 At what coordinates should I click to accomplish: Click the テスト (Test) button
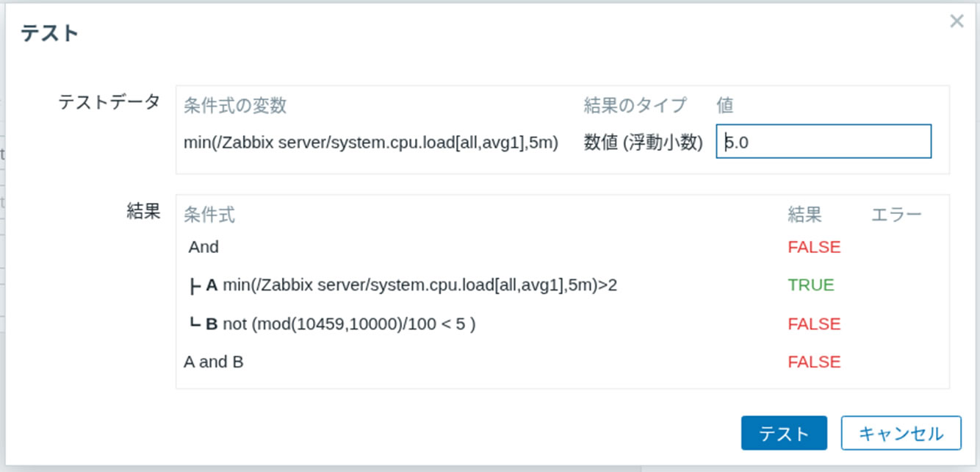pos(784,433)
